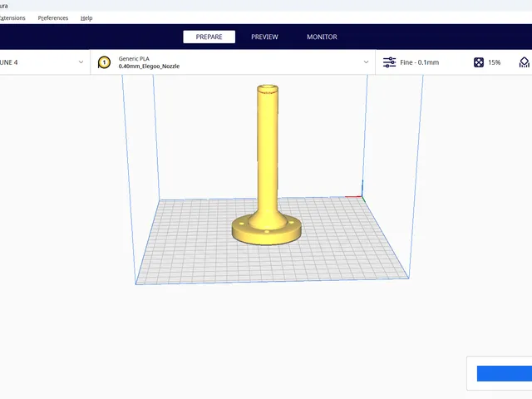Switch to the MONITOR stage tab
532x399 pixels.
322,37
